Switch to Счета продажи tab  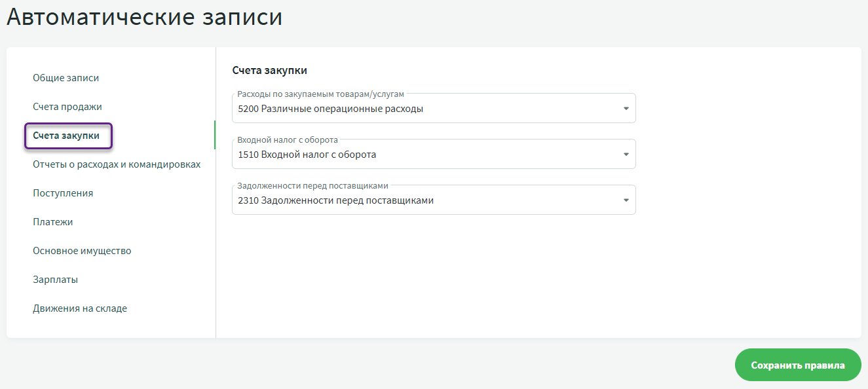(67, 107)
